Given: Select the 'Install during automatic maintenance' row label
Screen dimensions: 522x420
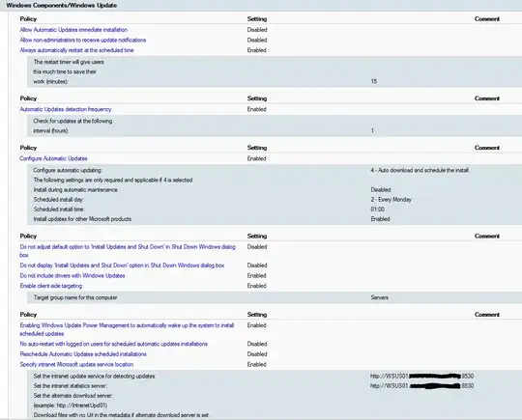Looking at the screenshot, I should point(75,190).
